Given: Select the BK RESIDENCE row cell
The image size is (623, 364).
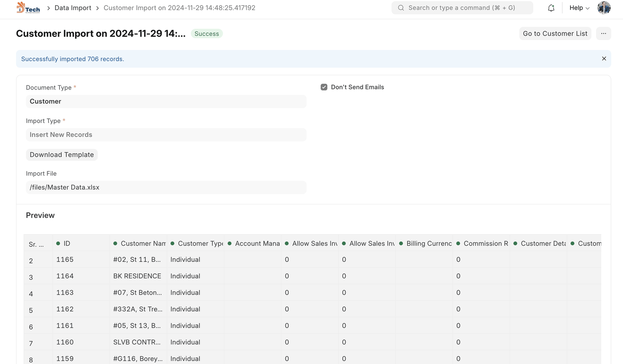Looking at the screenshot, I should pyautogui.click(x=137, y=276).
